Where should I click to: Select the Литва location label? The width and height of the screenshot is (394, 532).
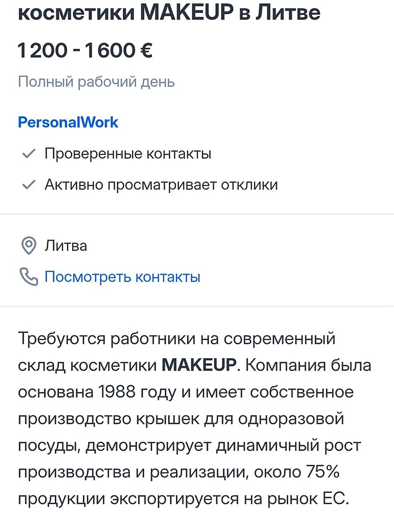pyautogui.click(x=66, y=246)
